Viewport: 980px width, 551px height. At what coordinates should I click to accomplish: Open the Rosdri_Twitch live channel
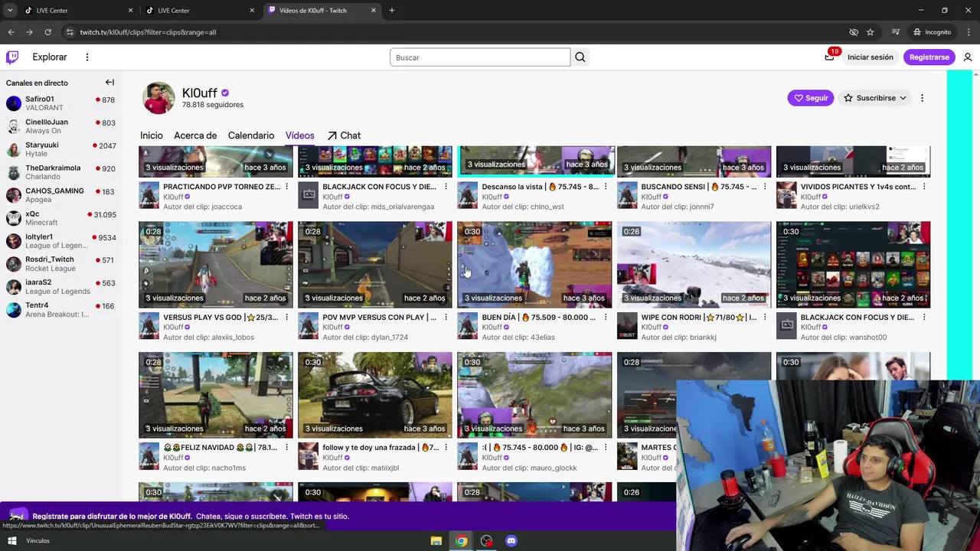click(x=61, y=264)
